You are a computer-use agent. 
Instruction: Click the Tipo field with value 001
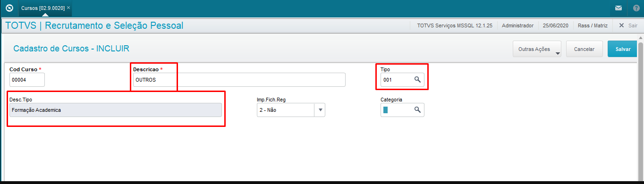point(402,80)
